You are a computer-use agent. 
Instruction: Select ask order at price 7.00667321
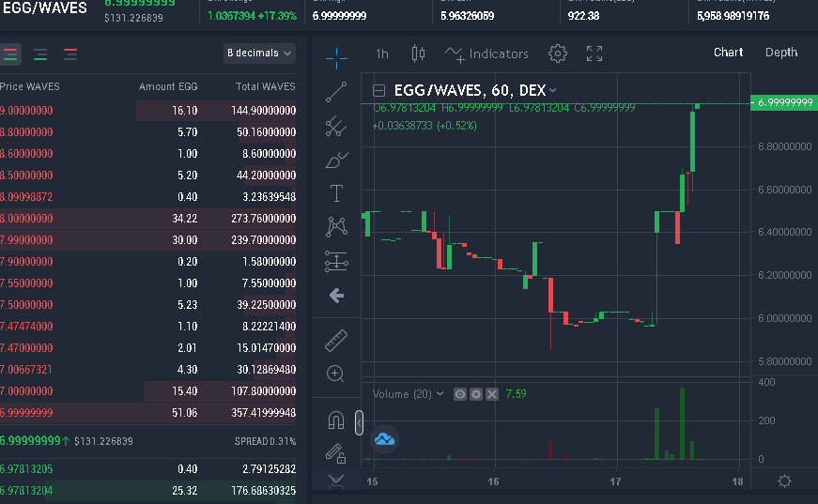(147, 370)
